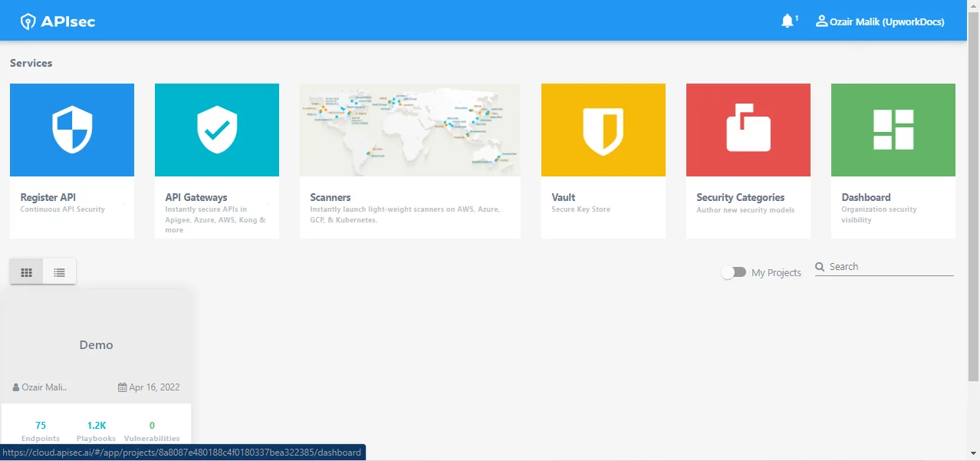Switch to list view for projects
980x461 pixels.
click(59, 271)
